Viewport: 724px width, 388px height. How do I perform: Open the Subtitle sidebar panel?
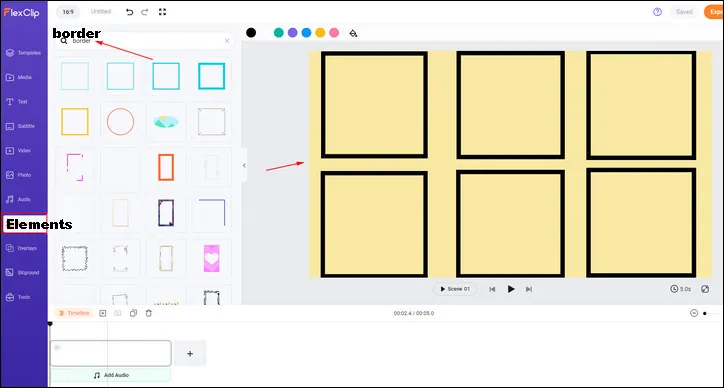[x=20, y=126]
